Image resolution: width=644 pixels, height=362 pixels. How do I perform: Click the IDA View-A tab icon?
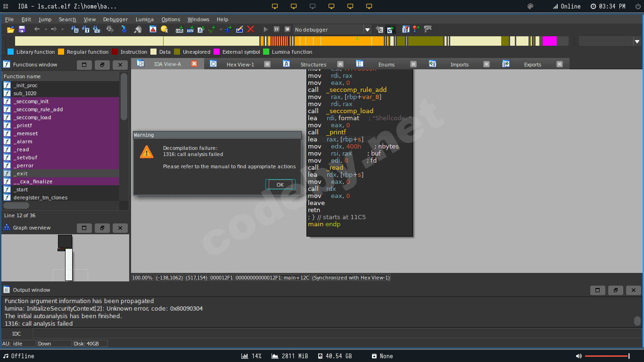click(x=140, y=64)
